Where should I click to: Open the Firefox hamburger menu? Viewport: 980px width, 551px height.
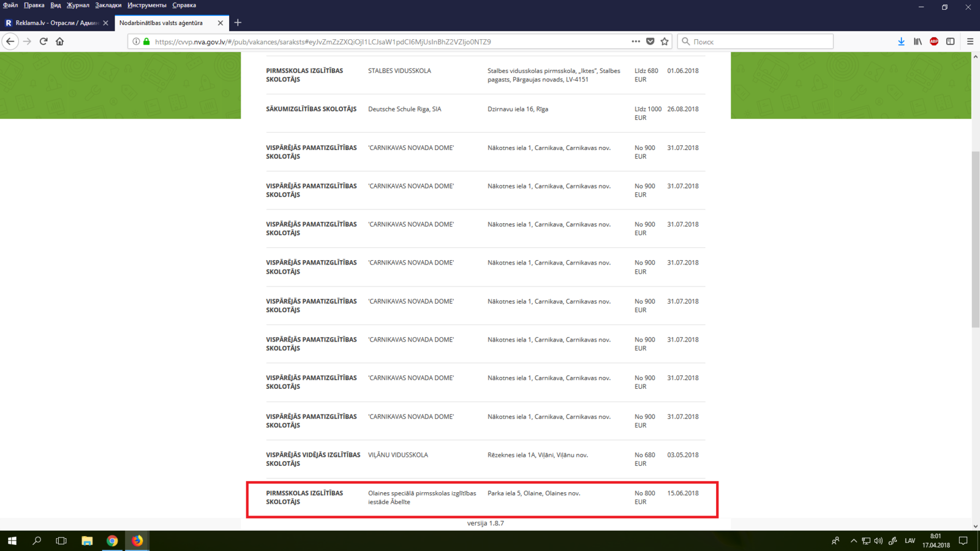[970, 42]
